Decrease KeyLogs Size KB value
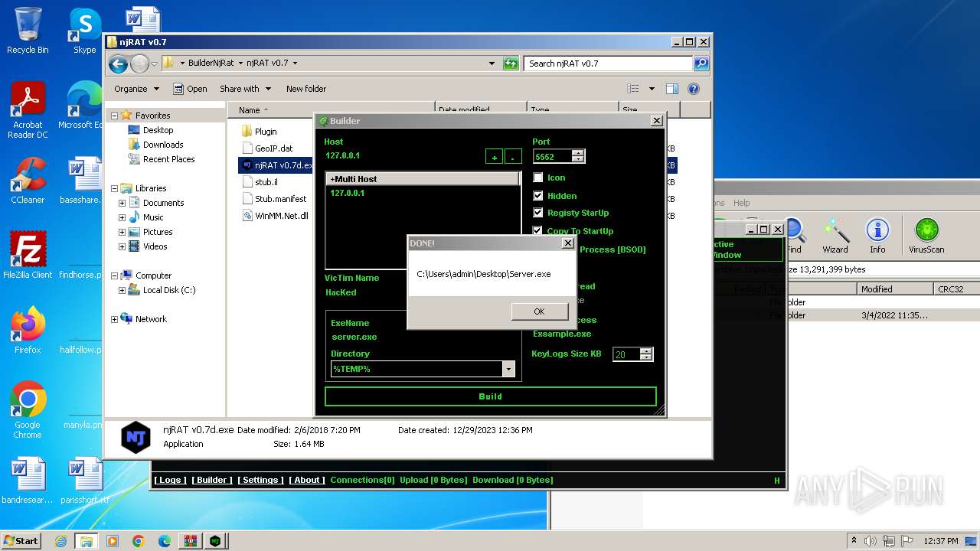 (646, 358)
